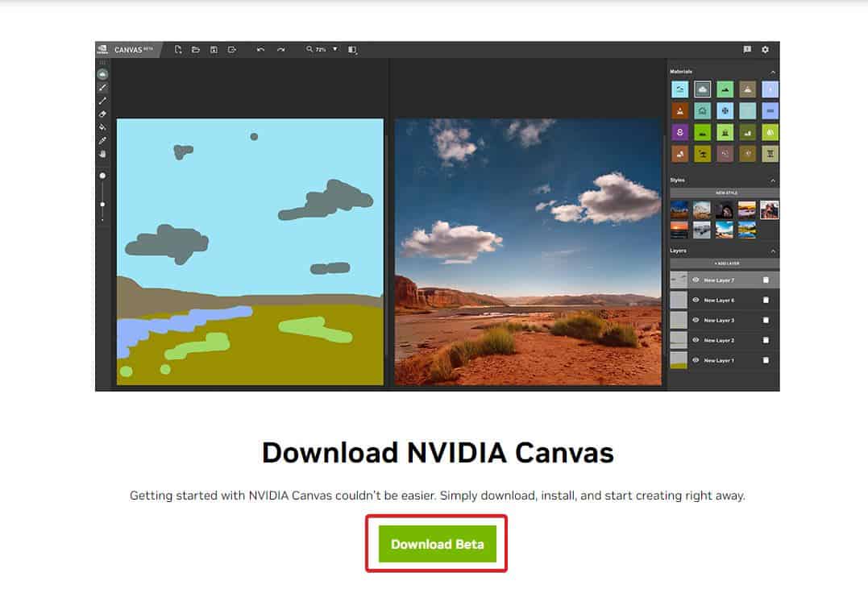Image resolution: width=868 pixels, height=589 pixels.
Task: Click the green Download Beta button
Action: click(437, 544)
